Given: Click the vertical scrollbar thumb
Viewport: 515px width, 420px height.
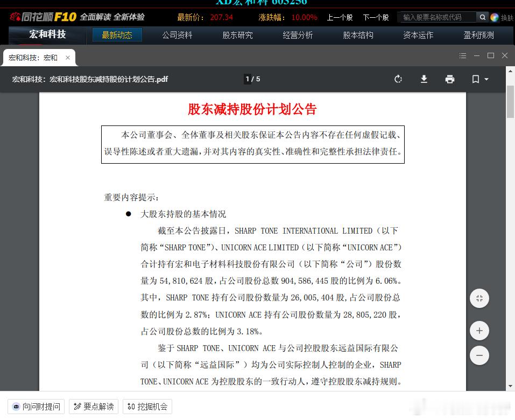Looking at the screenshot, I should click(x=510, y=102).
